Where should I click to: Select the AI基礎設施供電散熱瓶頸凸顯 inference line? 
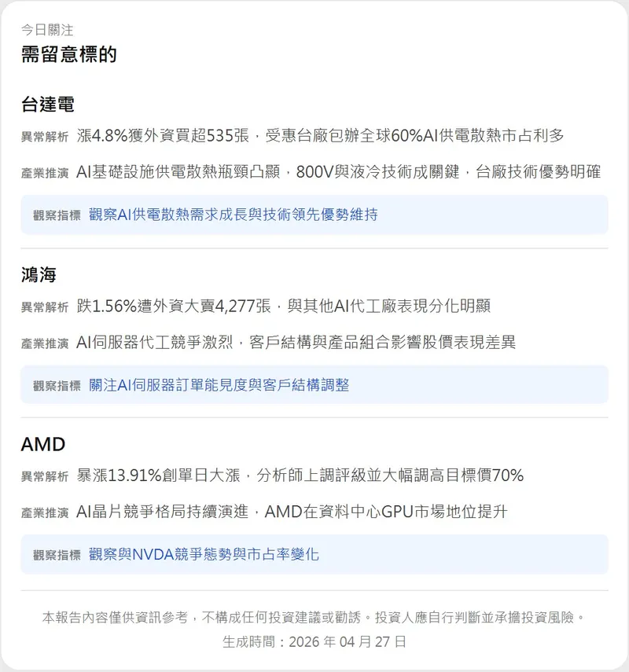pyautogui.click(x=338, y=173)
